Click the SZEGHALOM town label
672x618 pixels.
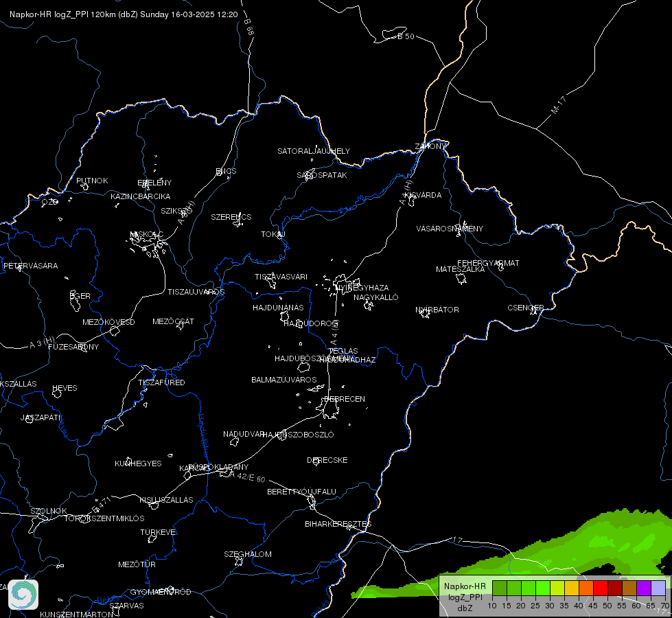point(248,554)
